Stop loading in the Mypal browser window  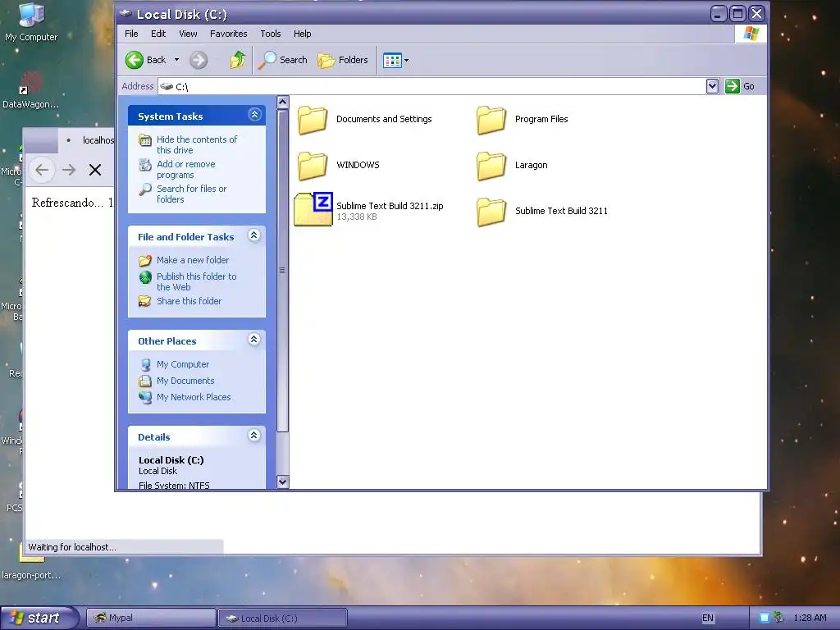pyautogui.click(x=95, y=170)
